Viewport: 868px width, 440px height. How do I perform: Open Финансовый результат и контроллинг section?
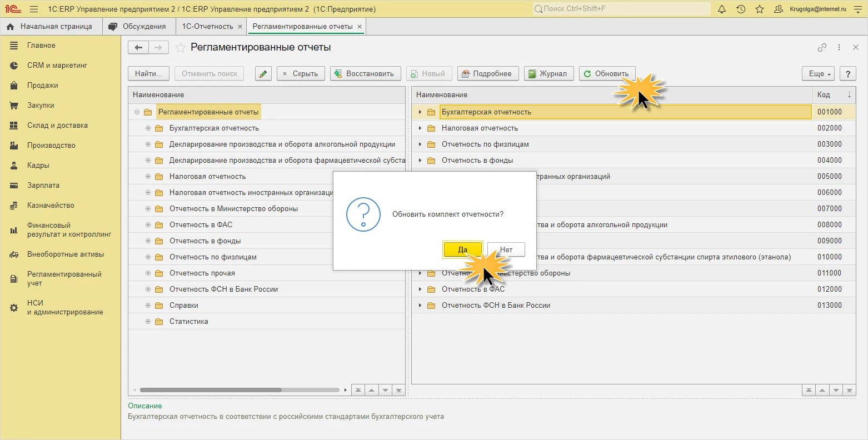(x=69, y=230)
